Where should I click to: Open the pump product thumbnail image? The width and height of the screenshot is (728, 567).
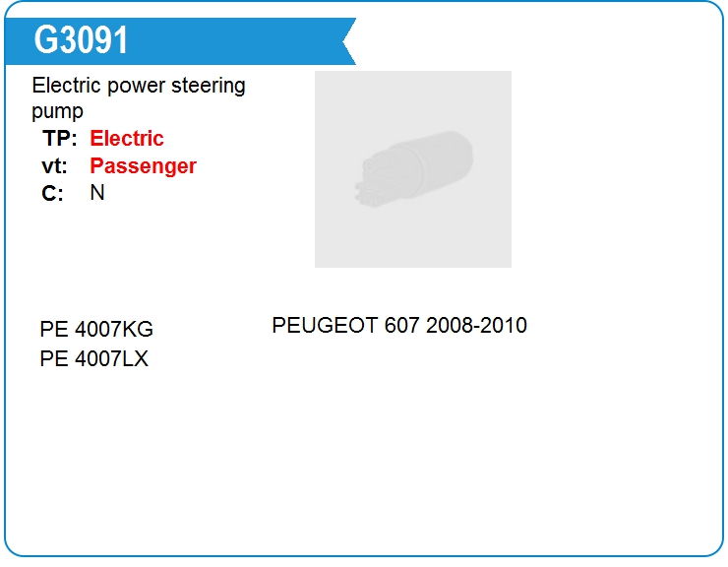point(413,169)
